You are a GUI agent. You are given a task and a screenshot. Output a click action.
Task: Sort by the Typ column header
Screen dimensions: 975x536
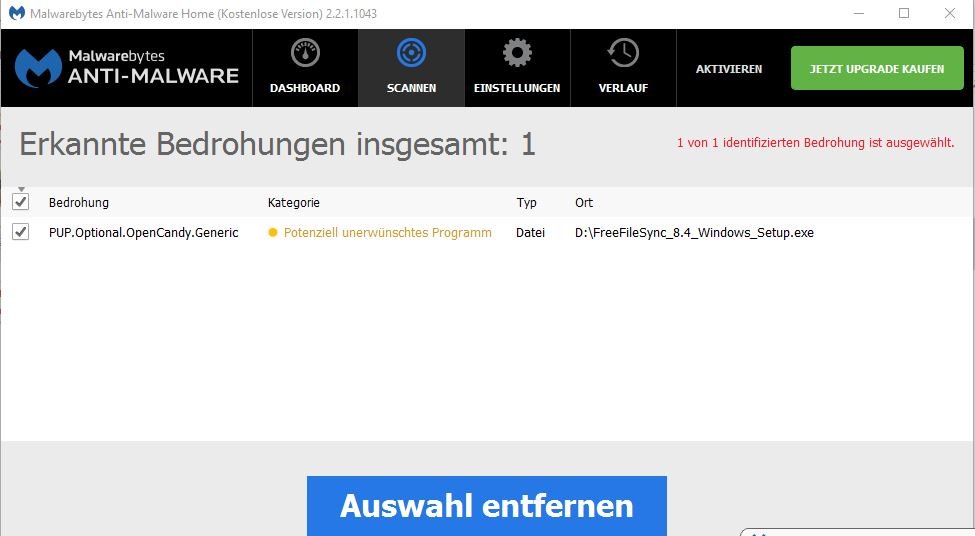pyautogui.click(x=526, y=203)
